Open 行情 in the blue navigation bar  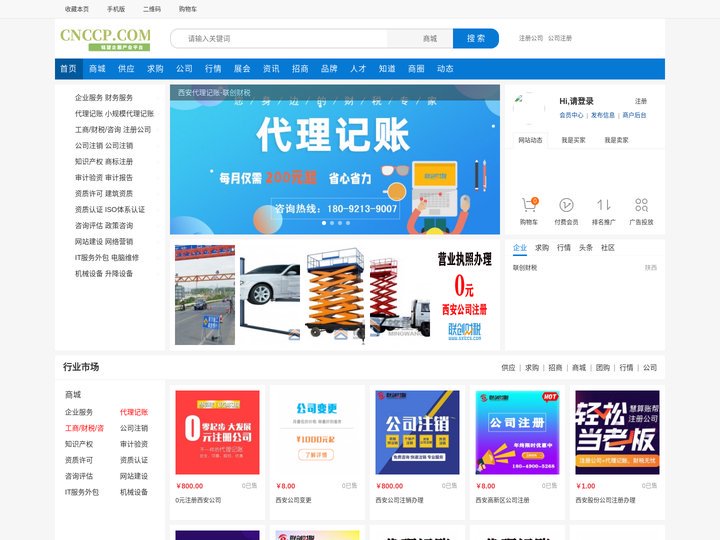point(213,69)
